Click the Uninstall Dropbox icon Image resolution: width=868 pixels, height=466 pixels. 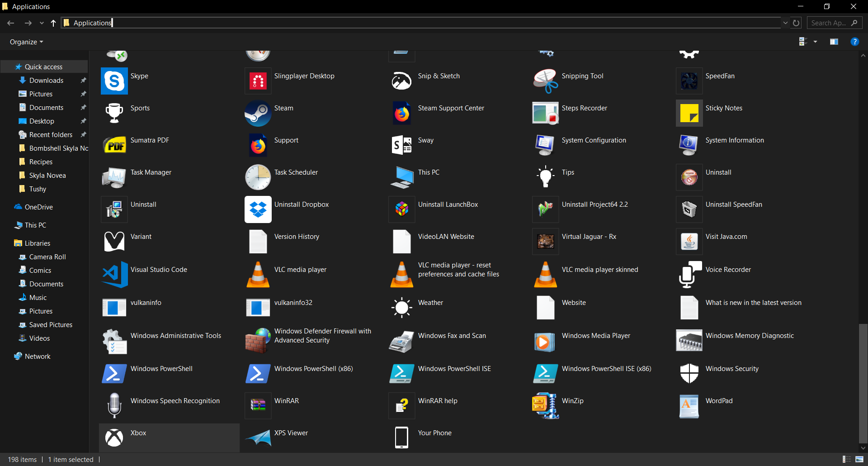258,209
